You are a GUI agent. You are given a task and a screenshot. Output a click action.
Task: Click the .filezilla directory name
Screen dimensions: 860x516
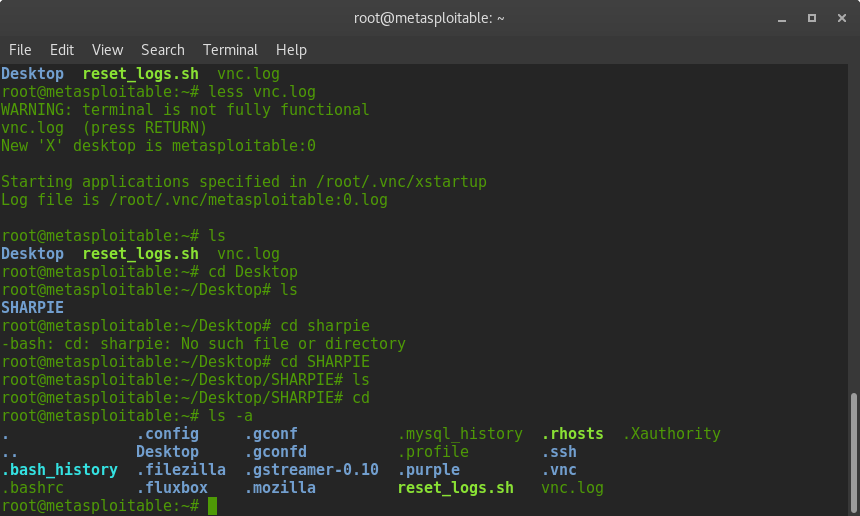click(x=181, y=469)
